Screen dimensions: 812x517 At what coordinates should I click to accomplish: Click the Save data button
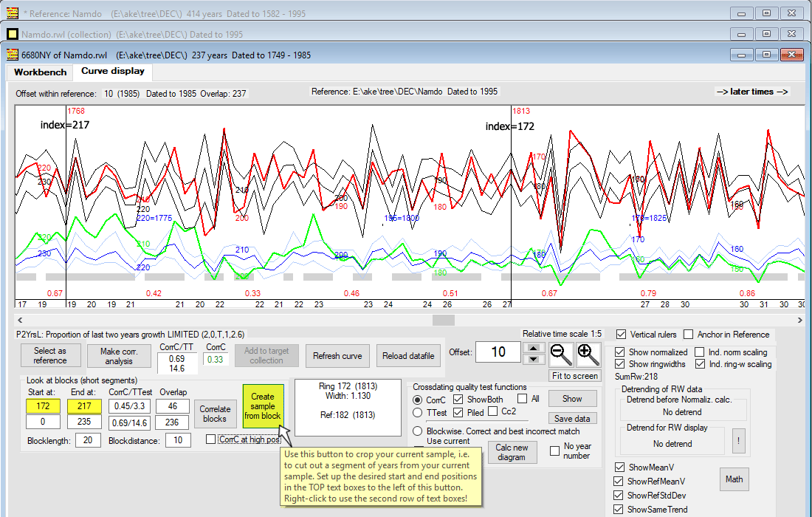(572, 418)
